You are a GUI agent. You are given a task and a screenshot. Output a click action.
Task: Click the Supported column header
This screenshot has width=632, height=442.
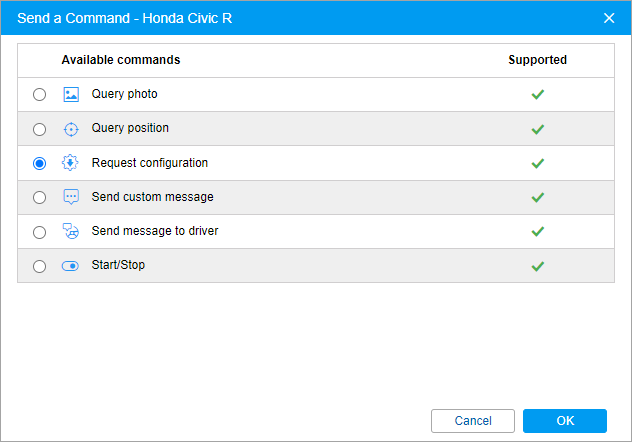point(537,60)
